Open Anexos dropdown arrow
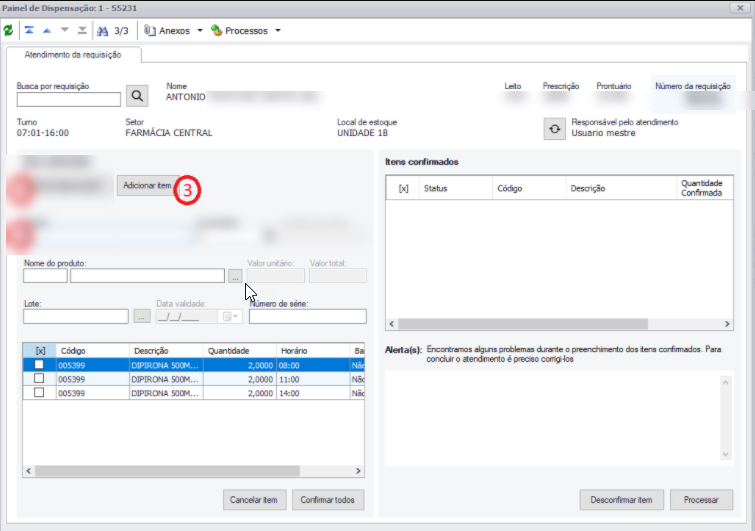Image resolution: width=755 pixels, height=531 pixels. pos(200,31)
